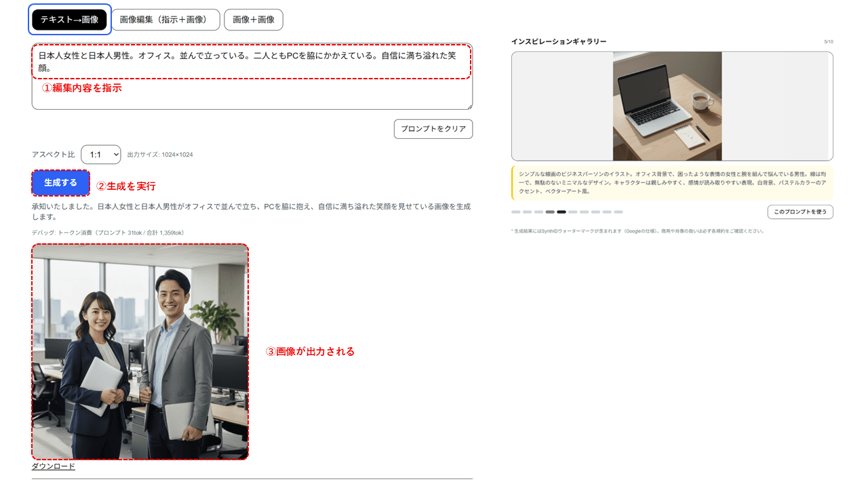Click the second gallery pagination dot
This screenshot has height=488, width=868.
coord(526,211)
